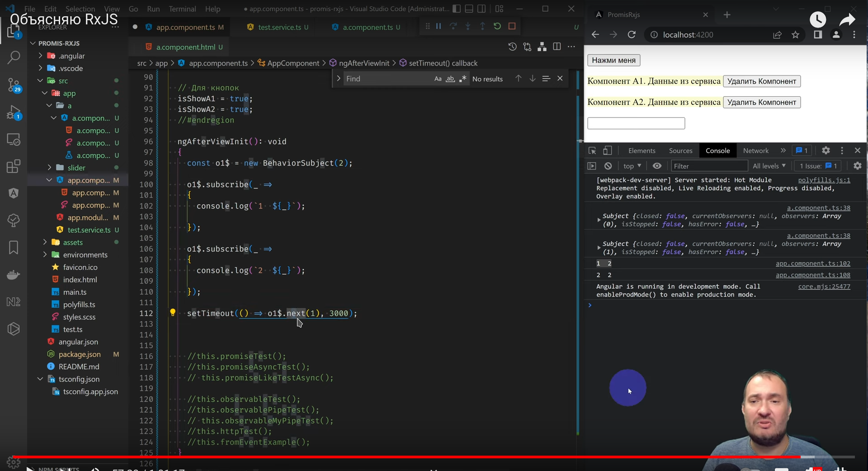The image size is (868, 471).
Task: Open the Search view in activity bar
Action: tap(14, 57)
